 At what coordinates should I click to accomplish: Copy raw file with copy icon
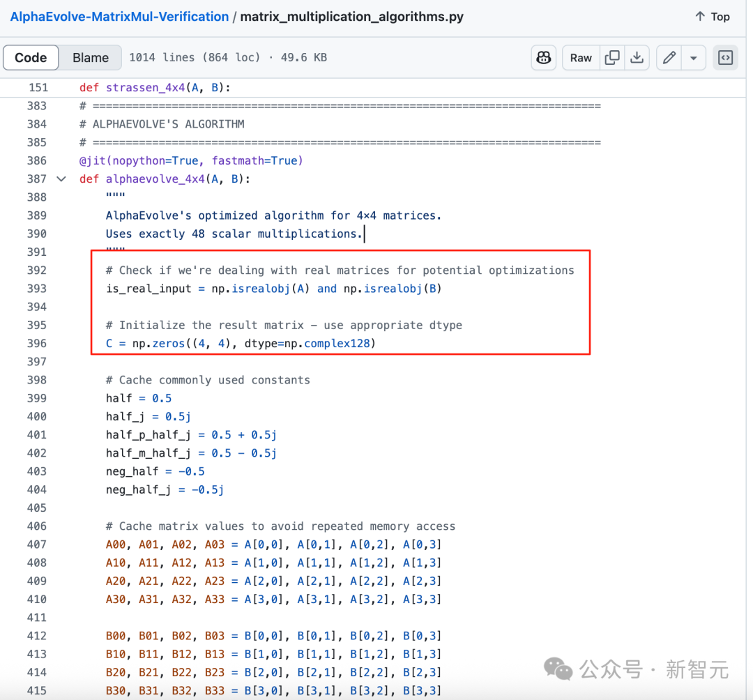pyautogui.click(x=612, y=58)
